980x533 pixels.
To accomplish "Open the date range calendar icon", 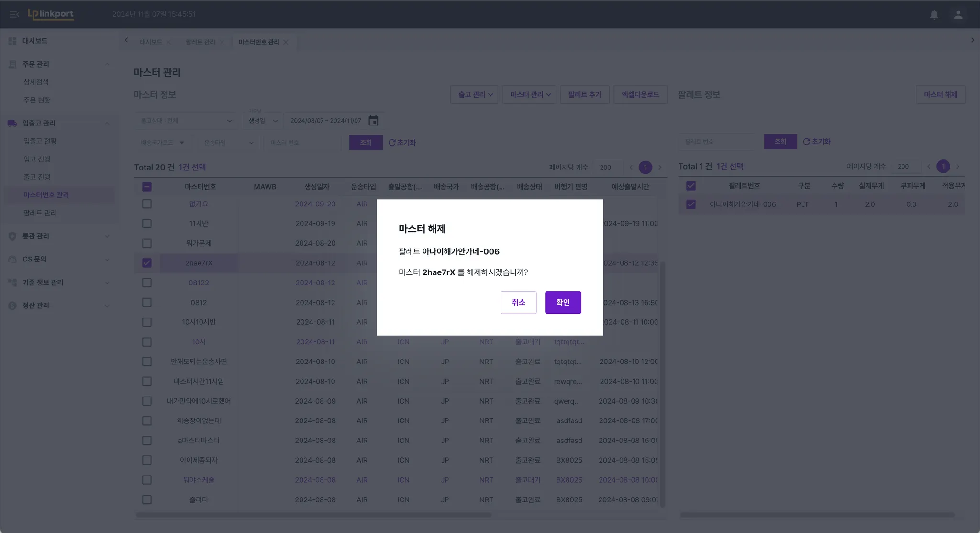I will 373,121.
